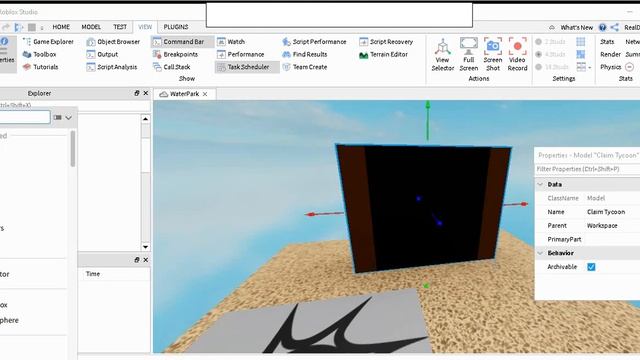Close the WaterPark tab
The image size is (640, 360).
205,94
